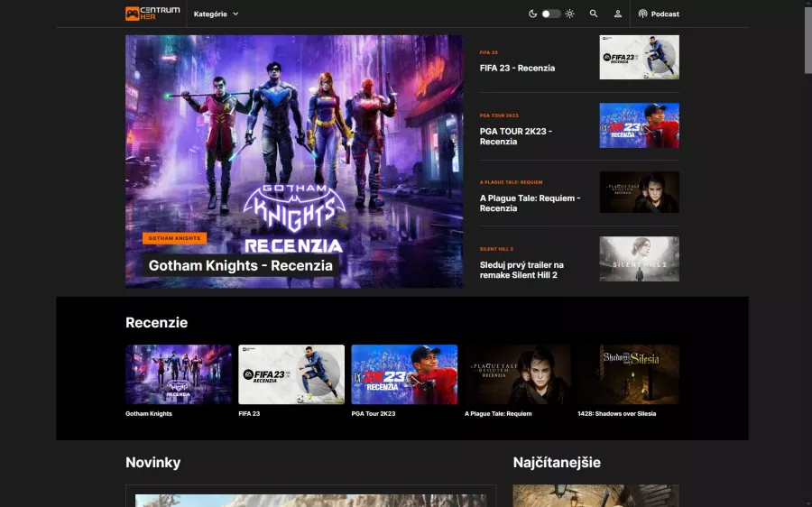Open Gotham Knights review card image
812x507 pixels.
(x=178, y=374)
